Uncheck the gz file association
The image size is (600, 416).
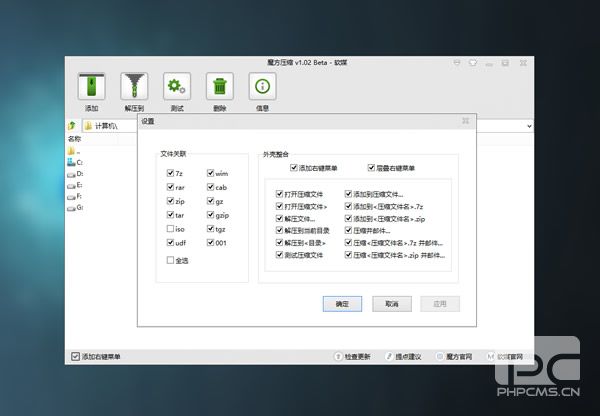coord(210,201)
